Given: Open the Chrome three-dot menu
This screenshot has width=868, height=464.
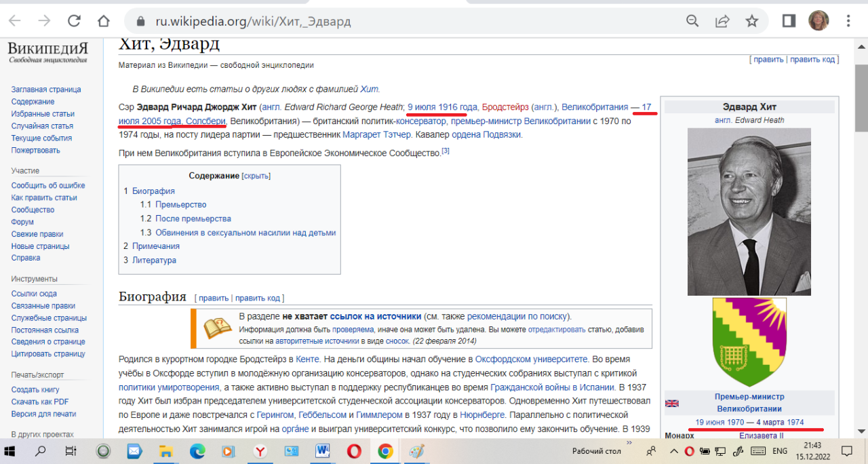Looking at the screenshot, I should 848,21.
